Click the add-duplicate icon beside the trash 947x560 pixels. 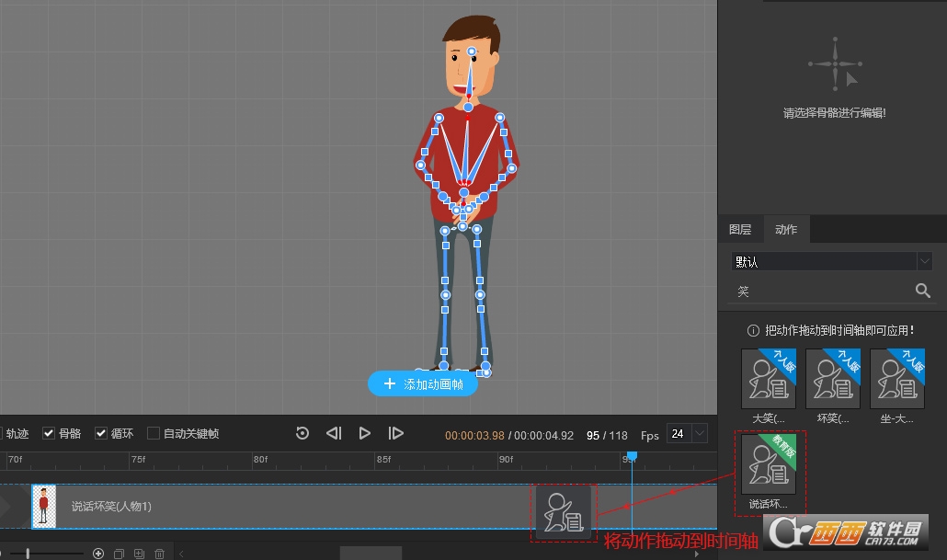pos(139,554)
